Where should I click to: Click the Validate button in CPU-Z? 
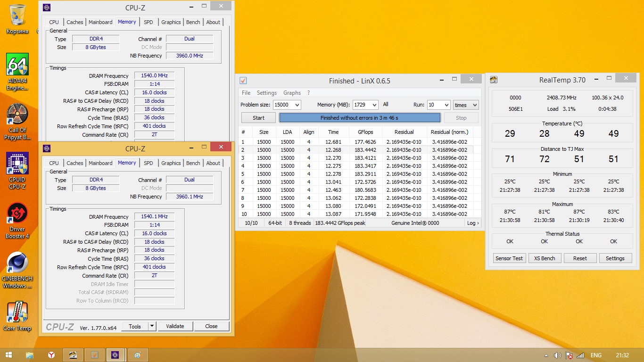coord(175,326)
